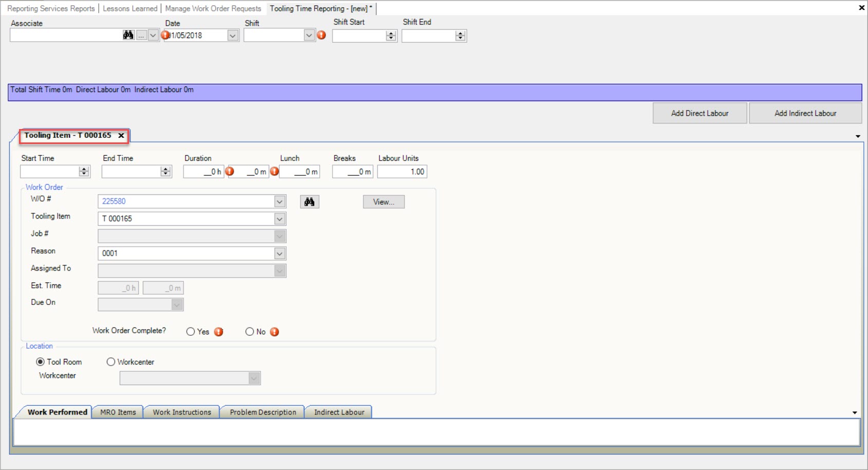The image size is (868, 470).
Task: Click the Lunch minutes field
Action: click(300, 172)
